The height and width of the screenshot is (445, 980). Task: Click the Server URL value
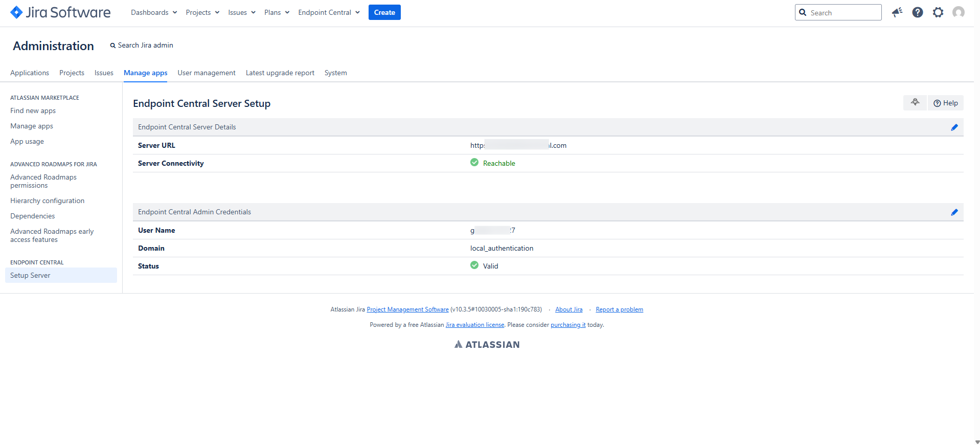518,145
